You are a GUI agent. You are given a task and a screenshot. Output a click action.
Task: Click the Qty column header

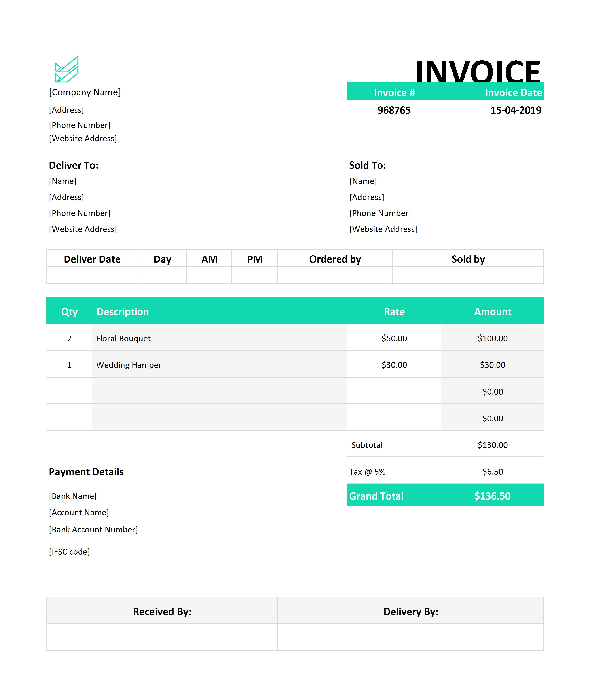tap(69, 312)
